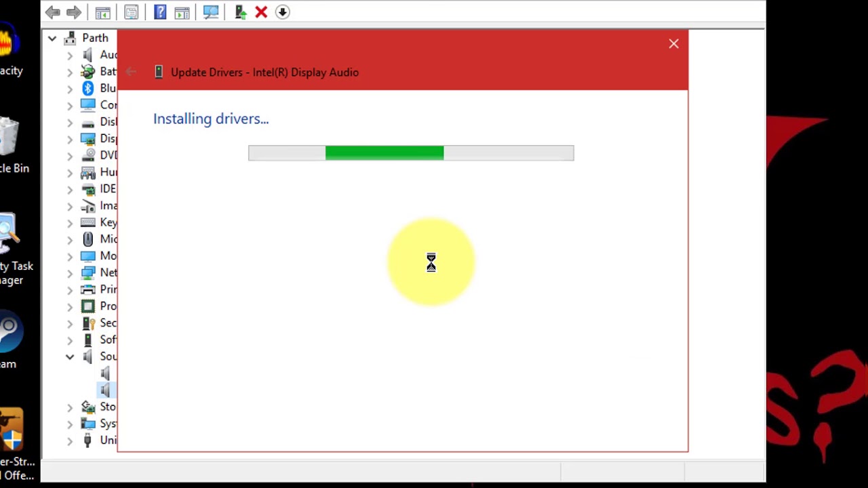
Task: Click the Display adapters category icon
Action: pyautogui.click(x=87, y=138)
